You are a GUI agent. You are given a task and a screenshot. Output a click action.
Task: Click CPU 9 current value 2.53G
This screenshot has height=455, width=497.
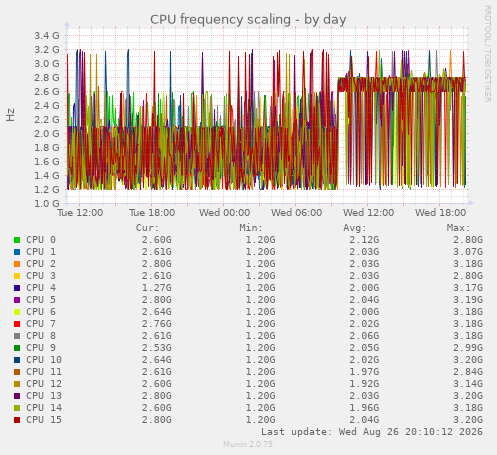click(157, 348)
